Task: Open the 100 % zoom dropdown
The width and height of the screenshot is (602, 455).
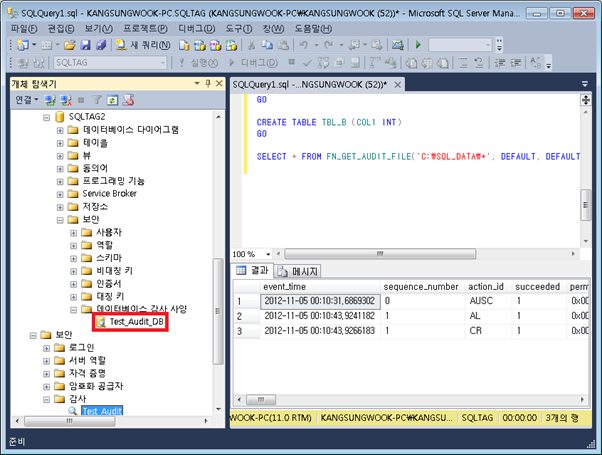Action: click(268, 254)
